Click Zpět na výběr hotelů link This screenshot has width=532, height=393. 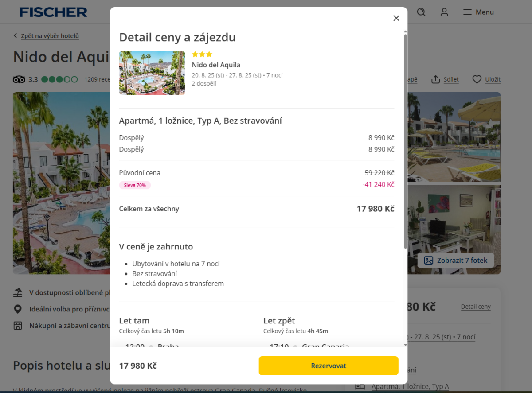pos(50,36)
